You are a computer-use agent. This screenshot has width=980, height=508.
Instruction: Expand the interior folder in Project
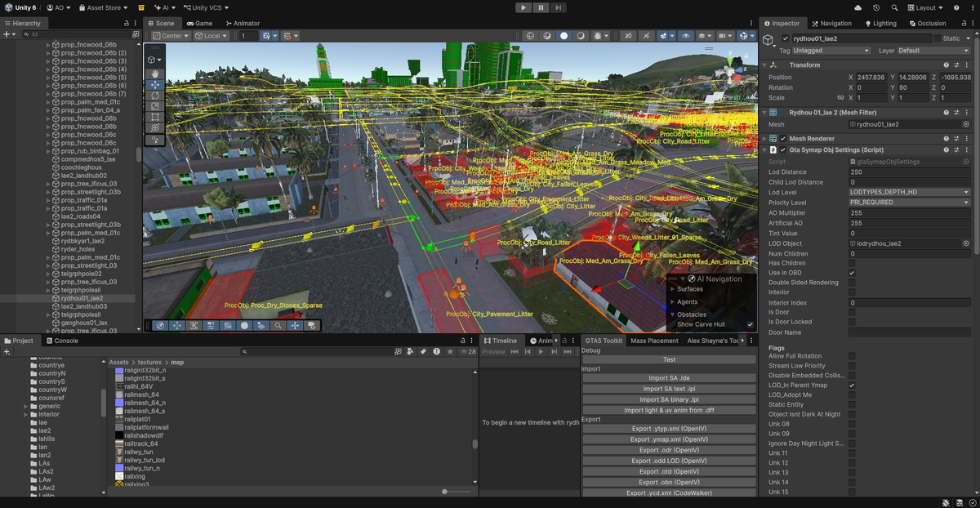click(25, 414)
